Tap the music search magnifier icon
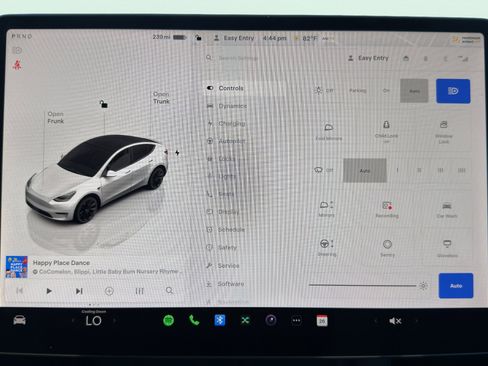The width and height of the screenshot is (488, 366). pos(169,290)
